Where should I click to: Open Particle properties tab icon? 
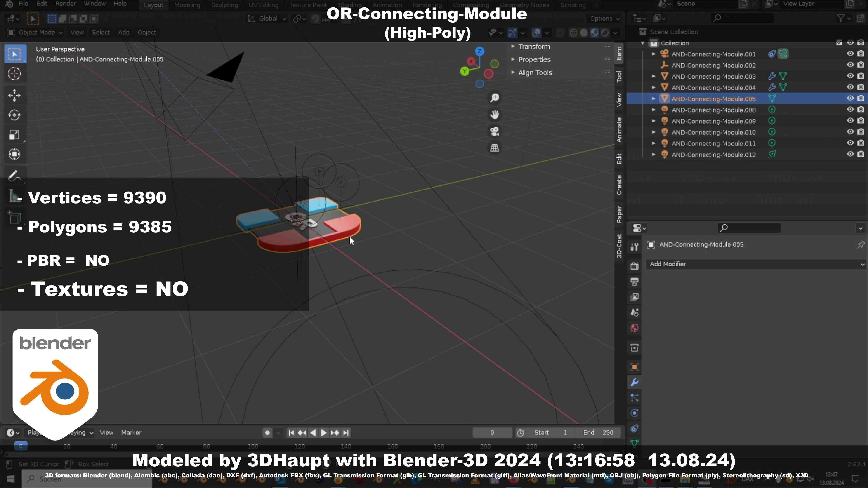[634, 398]
